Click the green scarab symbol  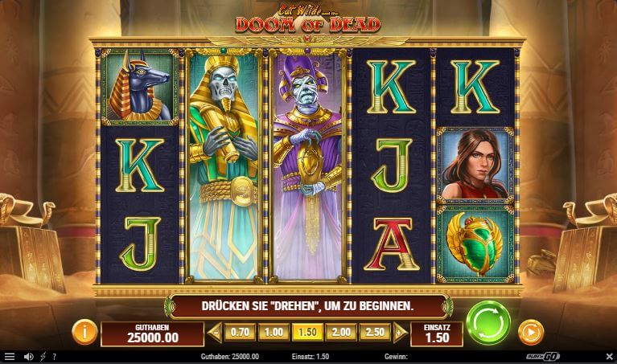pyautogui.click(x=475, y=243)
